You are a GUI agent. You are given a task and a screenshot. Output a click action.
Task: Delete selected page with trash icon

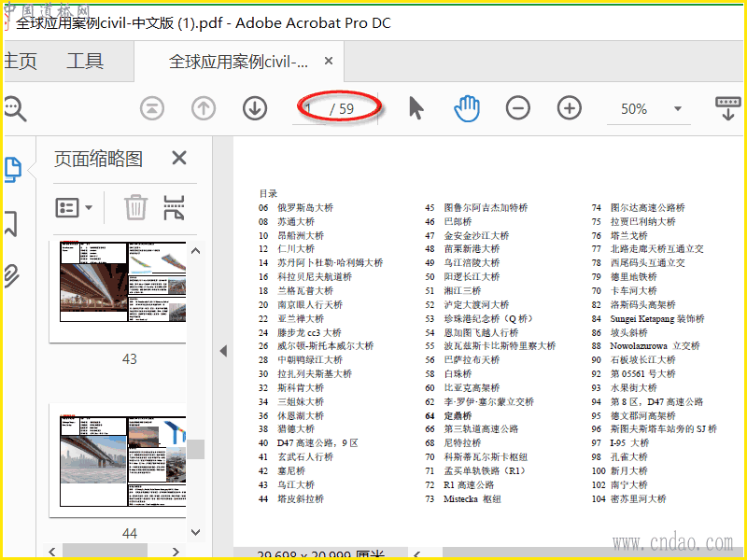tap(135, 207)
